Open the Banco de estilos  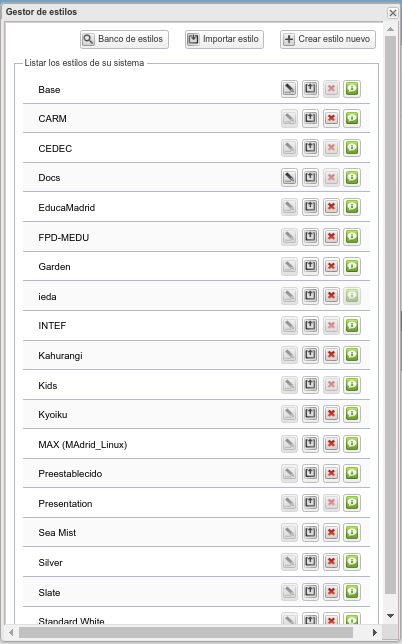(124, 39)
